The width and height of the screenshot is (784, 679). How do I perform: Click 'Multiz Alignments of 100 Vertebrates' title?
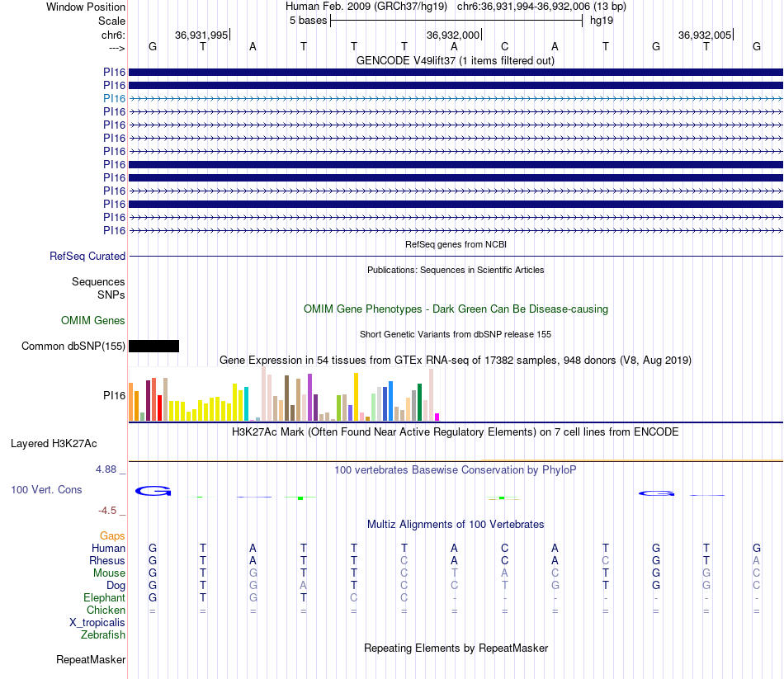(456, 525)
